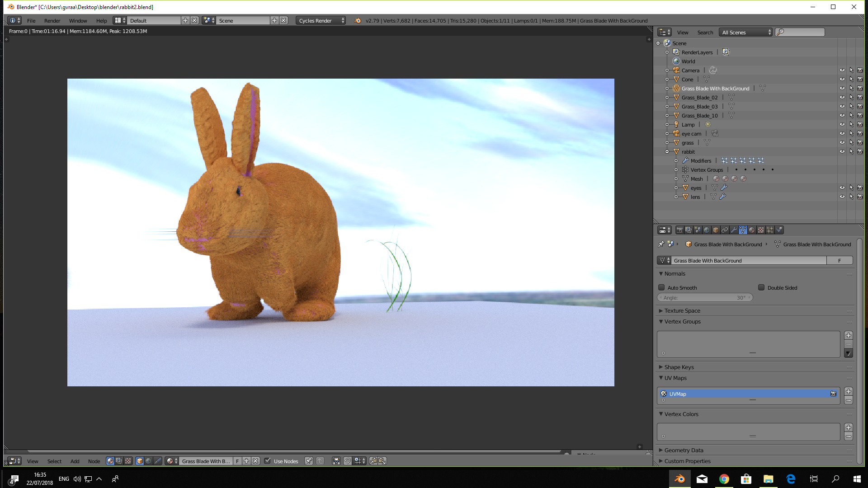Screen dimensions: 868x488
Task: Open the outliner Search menu
Action: [705, 33]
